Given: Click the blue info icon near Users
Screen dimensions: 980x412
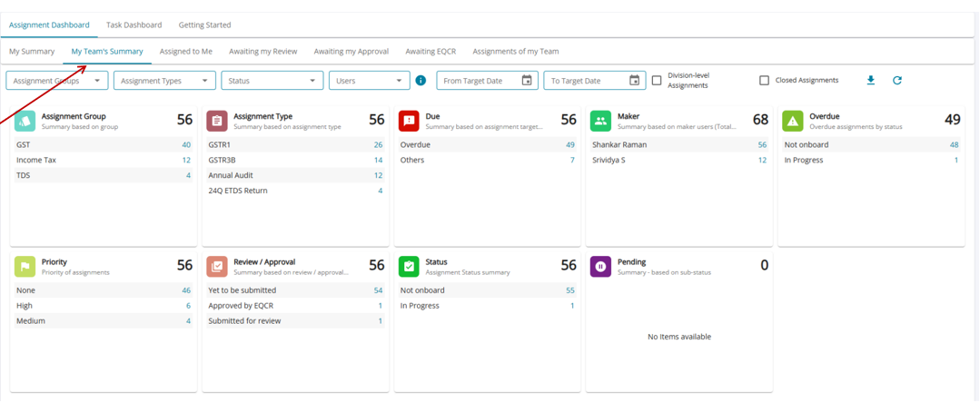Looking at the screenshot, I should coord(421,81).
